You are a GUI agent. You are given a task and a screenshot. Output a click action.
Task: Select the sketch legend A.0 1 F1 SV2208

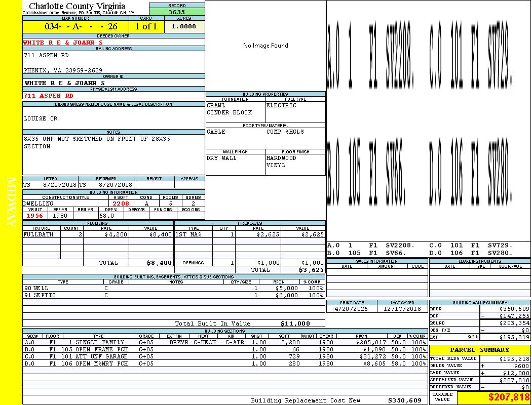point(371,246)
